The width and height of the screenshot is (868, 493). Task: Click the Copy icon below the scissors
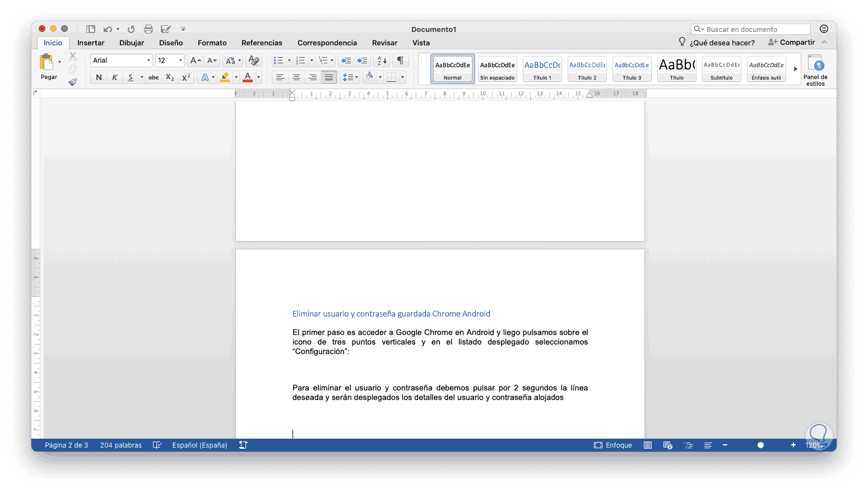click(73, 69)
